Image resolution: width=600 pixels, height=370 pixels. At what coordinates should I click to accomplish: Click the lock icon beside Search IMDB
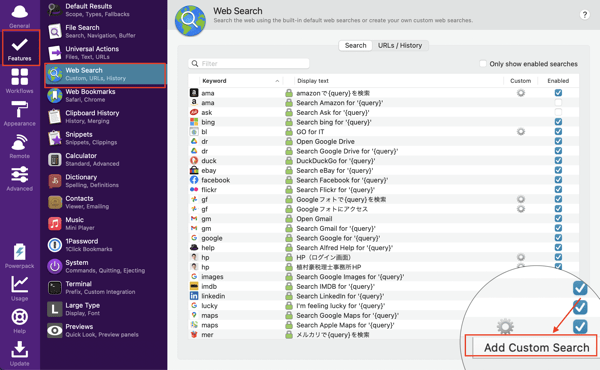click(289, 286)
